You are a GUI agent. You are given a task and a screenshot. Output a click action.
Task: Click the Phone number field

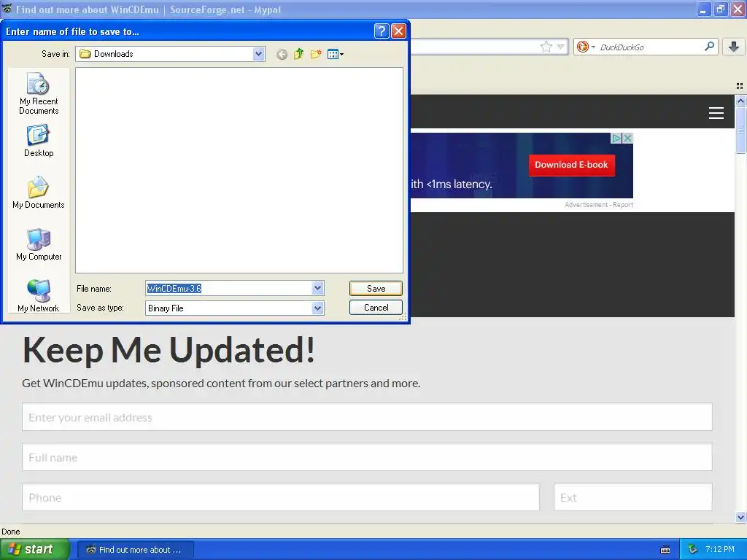pyautogui.click(x=281, y=497)
